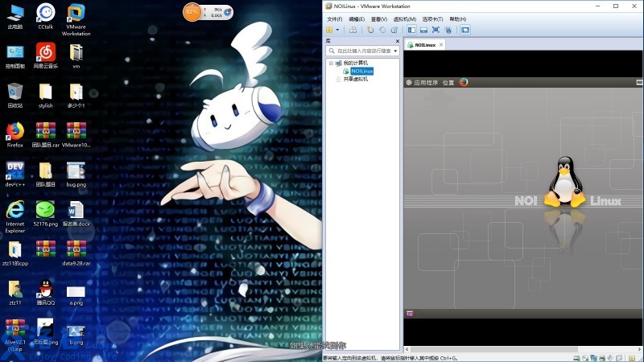Click the scrollbar left arrow
This screenshot has height=362, width=644.
click(x=407, y=350)
